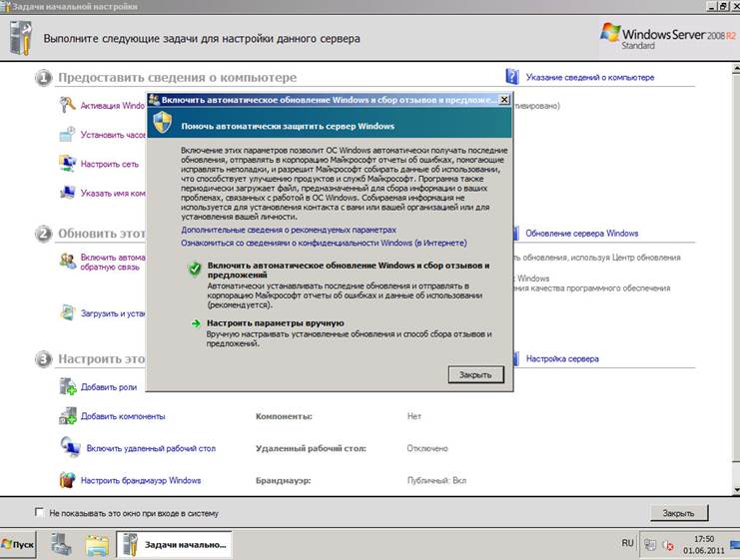Open Windows privacy statement link

pos(324,243)
